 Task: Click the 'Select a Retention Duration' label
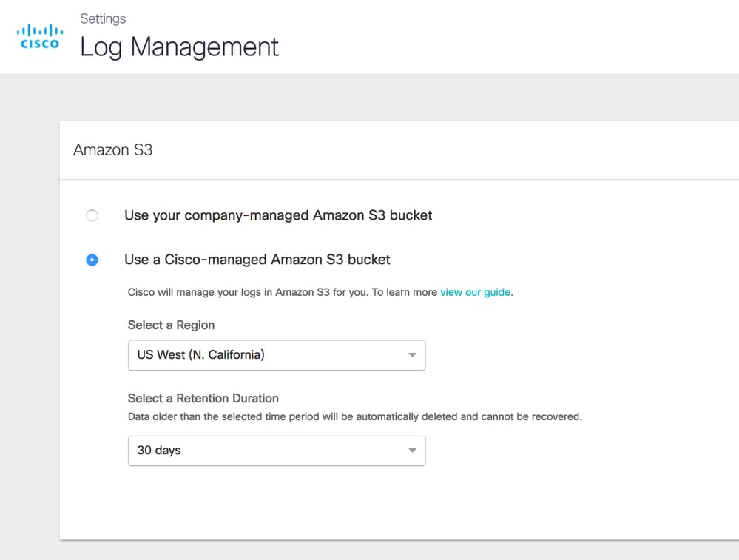point(203,398)
